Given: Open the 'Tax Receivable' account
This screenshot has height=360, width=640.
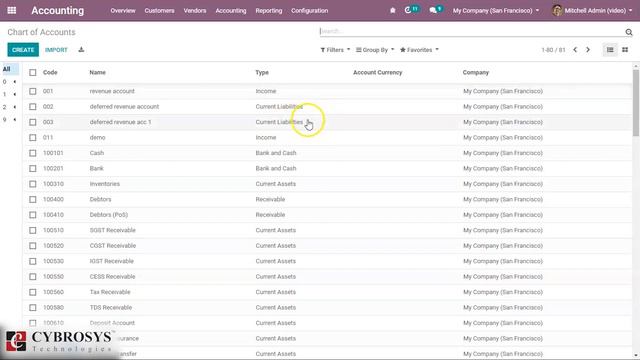Looking at the screenshot, I should tap(110, 292).
